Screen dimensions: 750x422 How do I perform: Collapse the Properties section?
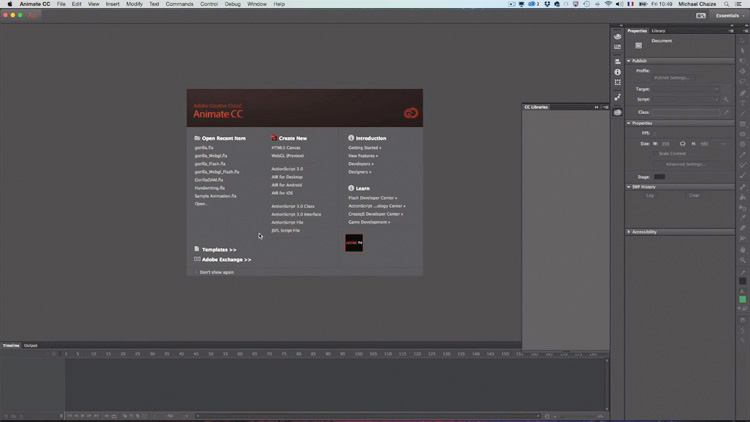629,123
